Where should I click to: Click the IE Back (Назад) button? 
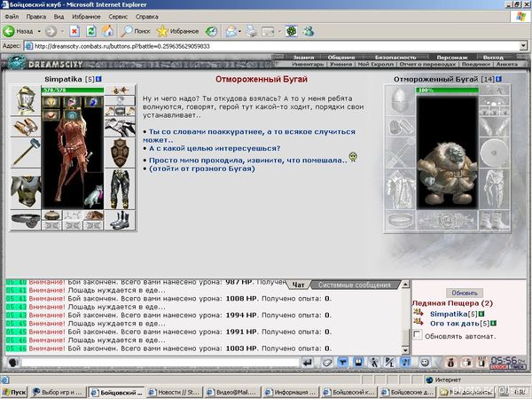click(x=19, y=31)
